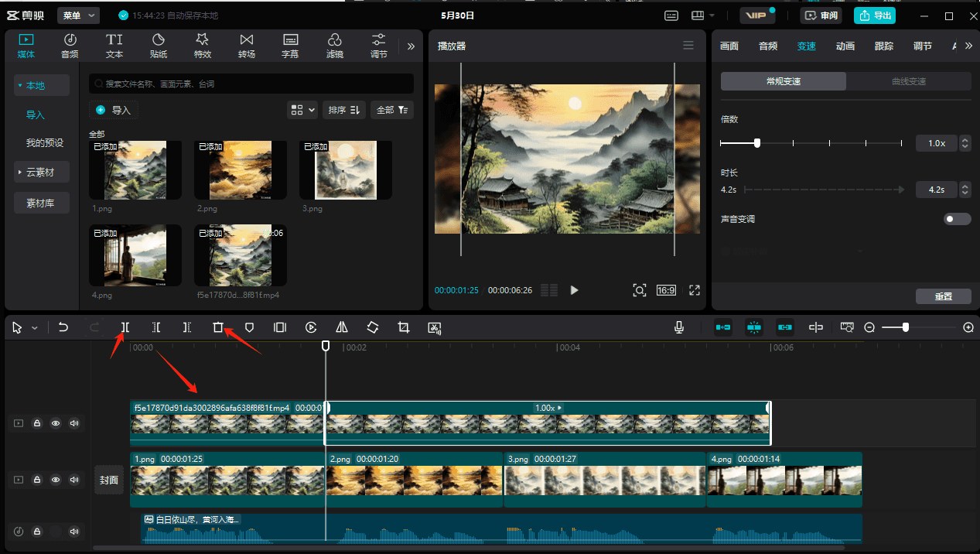Screen dimensions: 980x554
Task: Show more media tabs with double chevron
Action: coord(411,46)
